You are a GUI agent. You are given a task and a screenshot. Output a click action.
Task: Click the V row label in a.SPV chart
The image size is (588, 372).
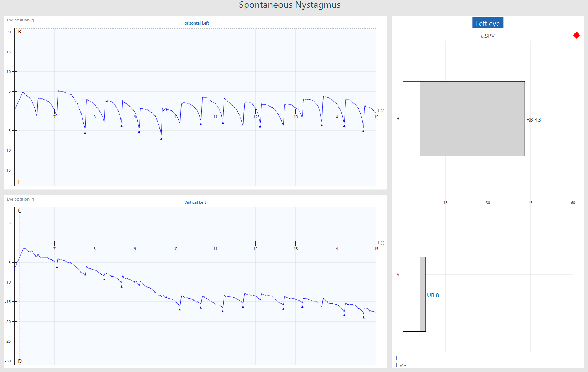[x=398, y=275]
